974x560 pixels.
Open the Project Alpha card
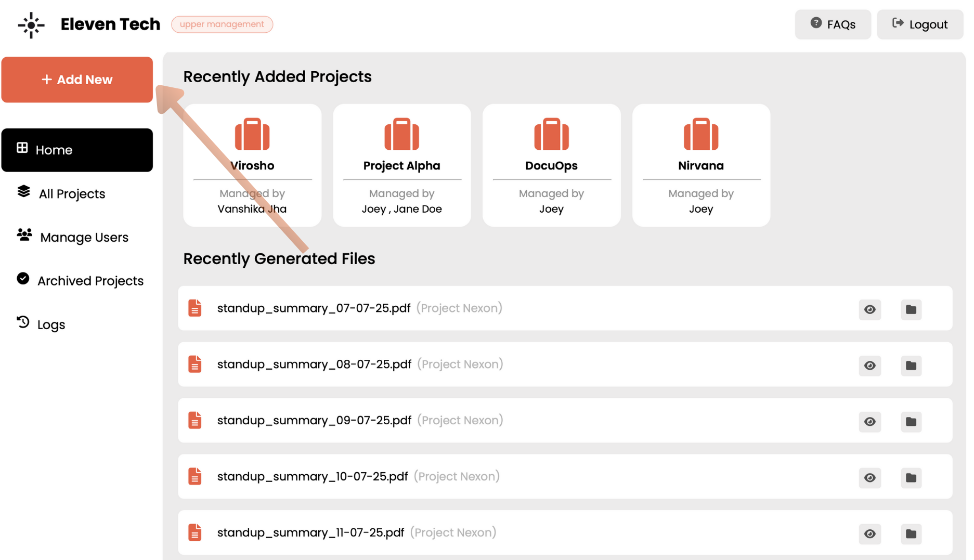[401, 165]
